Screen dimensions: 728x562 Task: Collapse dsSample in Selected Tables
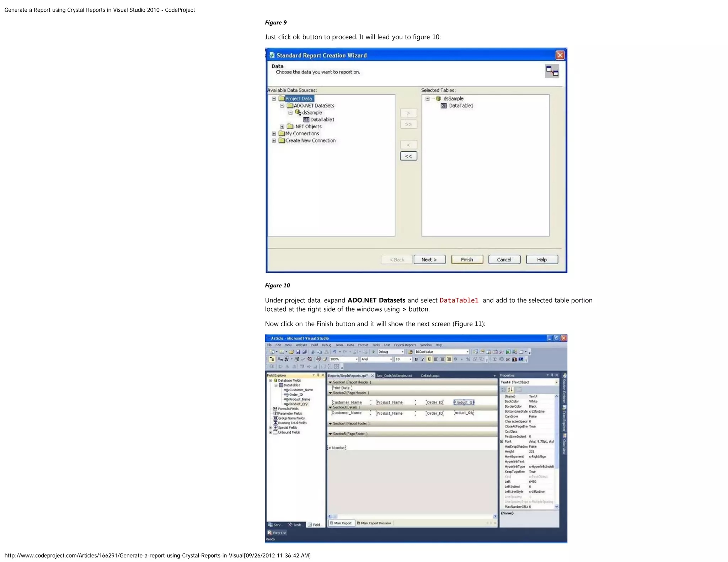point(427,99)
